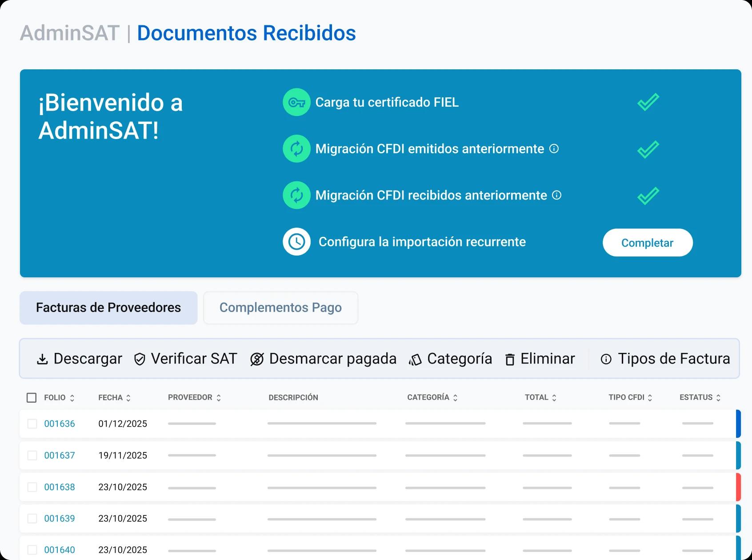Check the box for folio 001639

(32, 518)
